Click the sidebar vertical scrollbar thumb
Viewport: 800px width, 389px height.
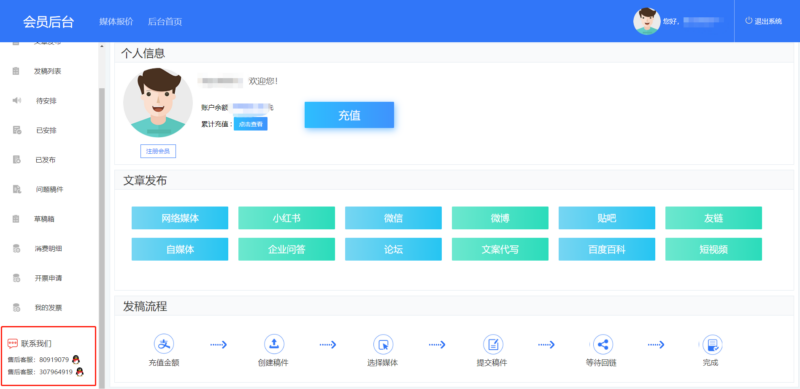pyautogui.click(x=102, y=237)
